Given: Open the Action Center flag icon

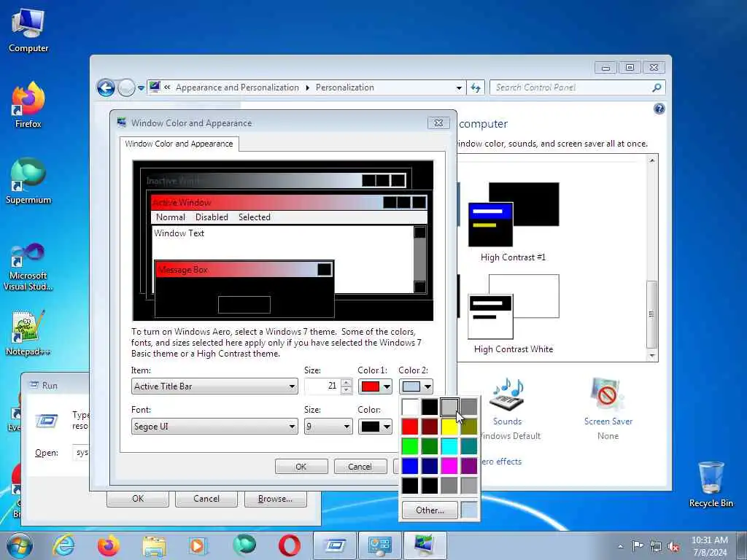Looking at the screenshot, I should click(x=638, y=546).
